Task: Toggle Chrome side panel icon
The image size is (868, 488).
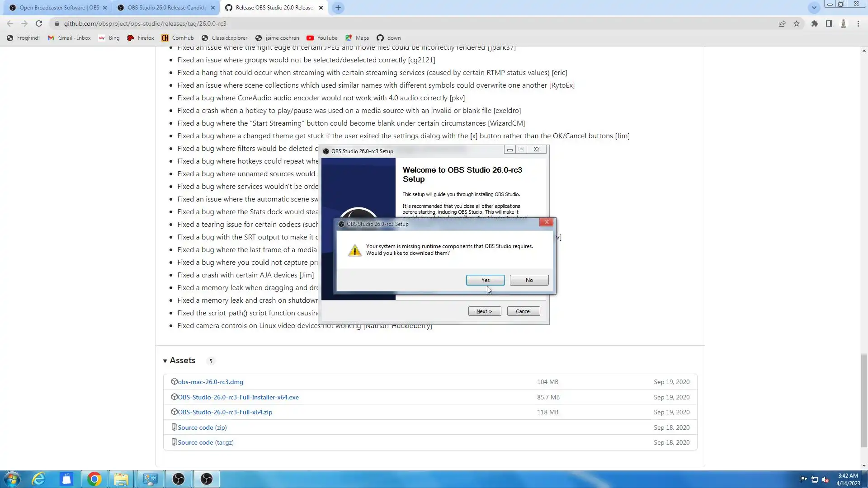Action: tap(829, 23)
